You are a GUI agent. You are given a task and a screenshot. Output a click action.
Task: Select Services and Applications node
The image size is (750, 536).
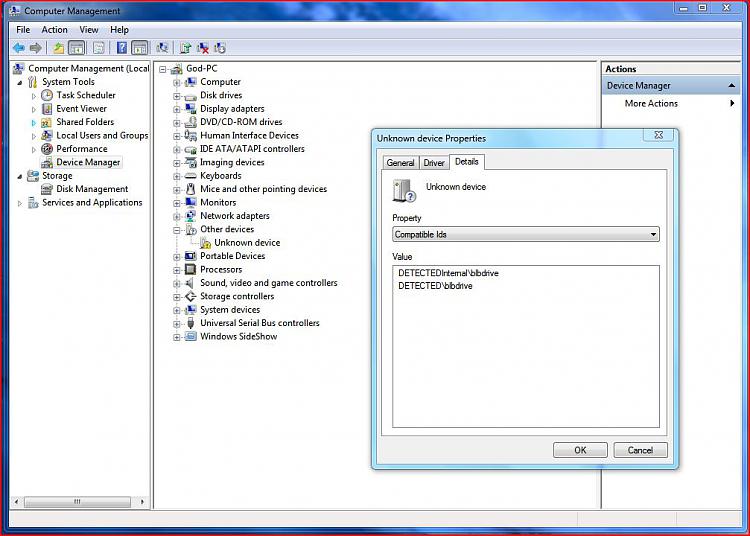click(92, 202)
